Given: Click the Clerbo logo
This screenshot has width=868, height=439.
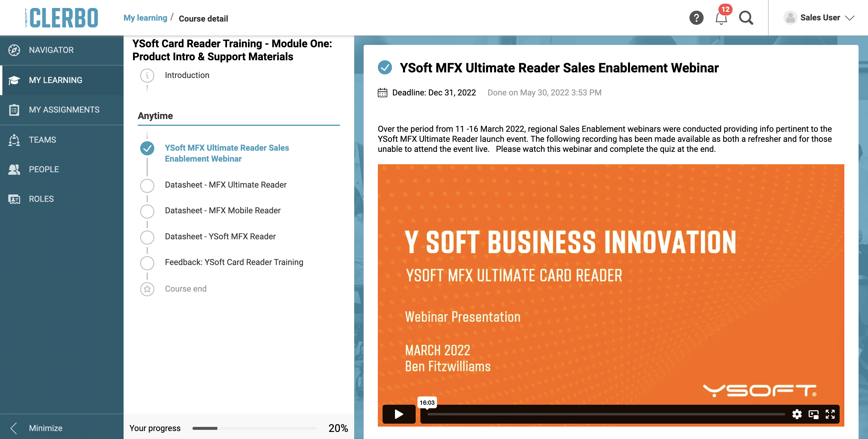Looking at the screenshot, I should click(62, 17).
